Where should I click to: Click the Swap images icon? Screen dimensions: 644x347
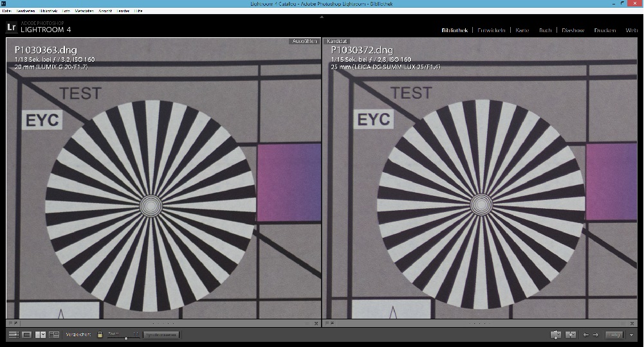[x=556, y=335]
